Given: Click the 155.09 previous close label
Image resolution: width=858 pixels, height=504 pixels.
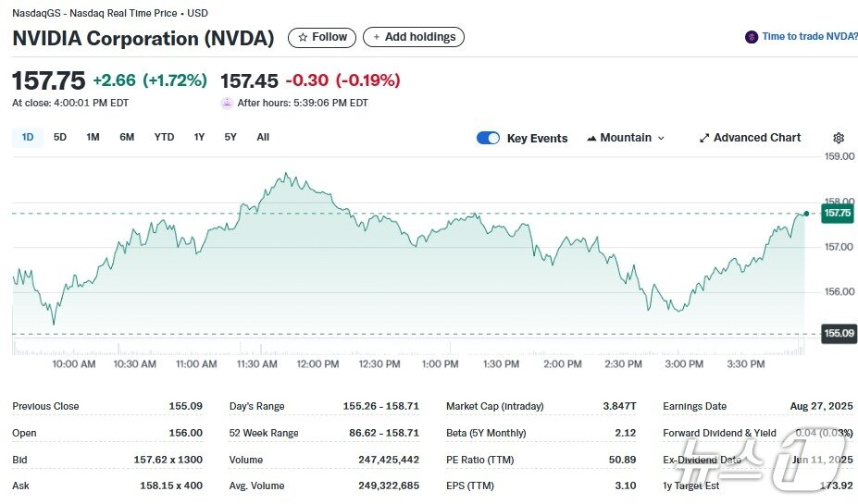Looking at the screenshot, I should [x=837, y=333].
